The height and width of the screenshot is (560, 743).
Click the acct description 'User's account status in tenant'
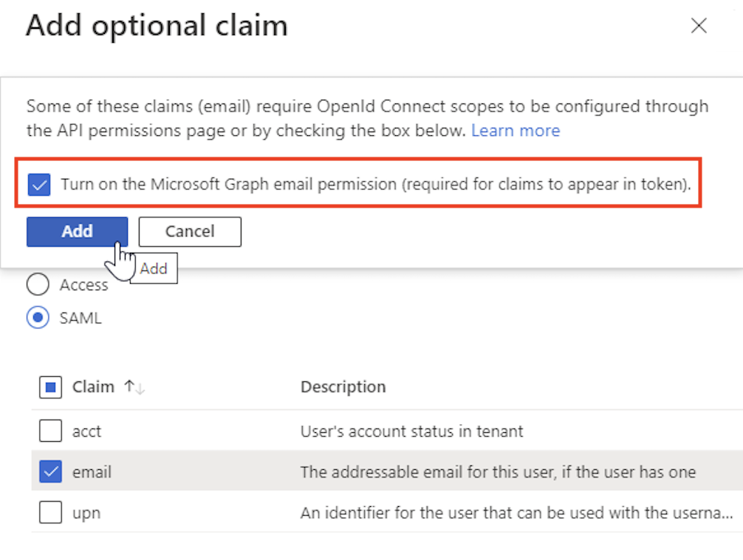click(x=411, y=431)
